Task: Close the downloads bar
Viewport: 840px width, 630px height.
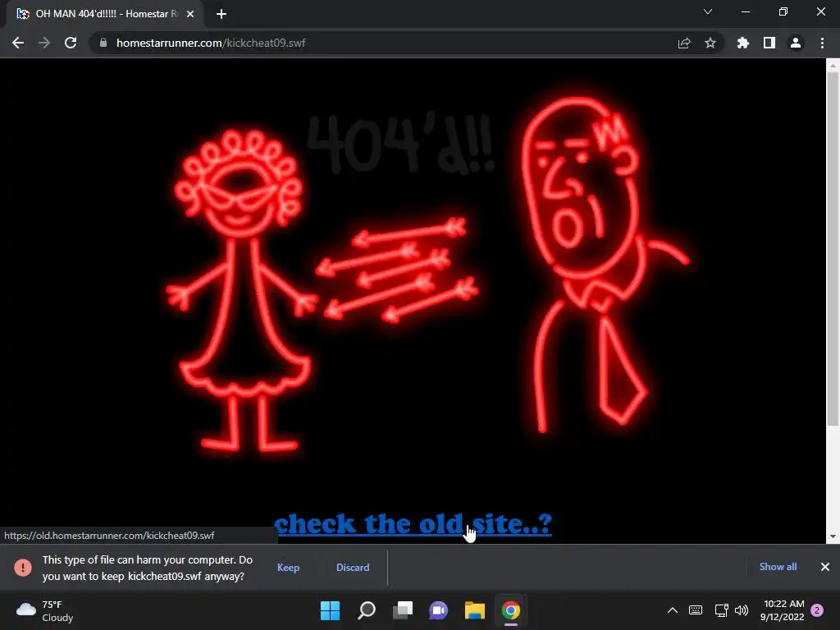Action: [825, 567]
